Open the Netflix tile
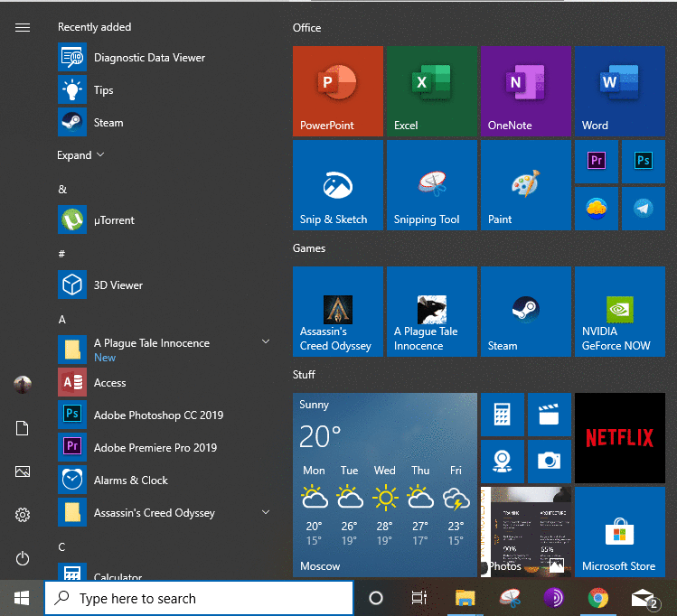Viewport: 677px width, 616px height. point(620,438)
